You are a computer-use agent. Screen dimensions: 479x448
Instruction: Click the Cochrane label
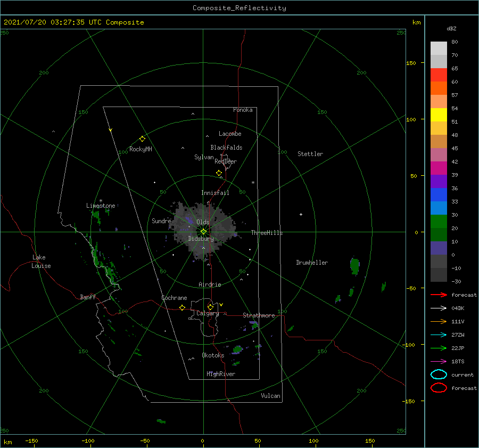click(x=174, y=298)
